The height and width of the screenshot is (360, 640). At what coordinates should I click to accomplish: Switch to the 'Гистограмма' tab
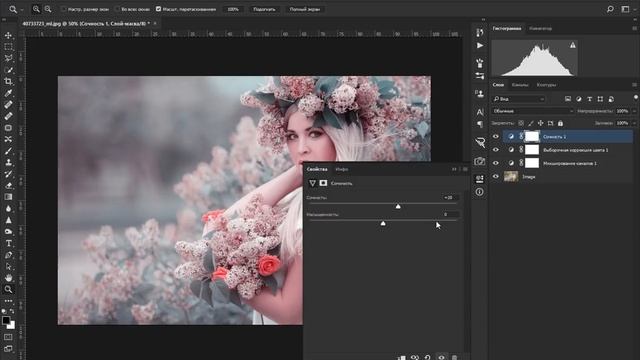point(507,29)
